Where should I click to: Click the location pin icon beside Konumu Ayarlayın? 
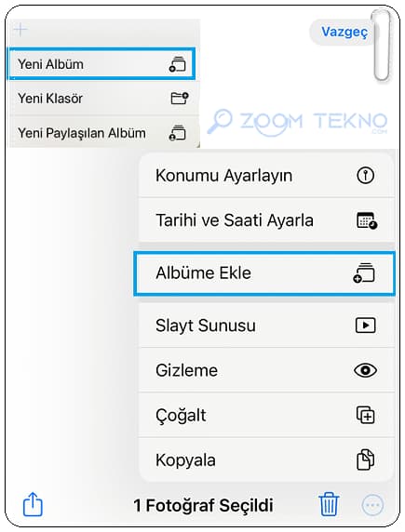(366, 176)
